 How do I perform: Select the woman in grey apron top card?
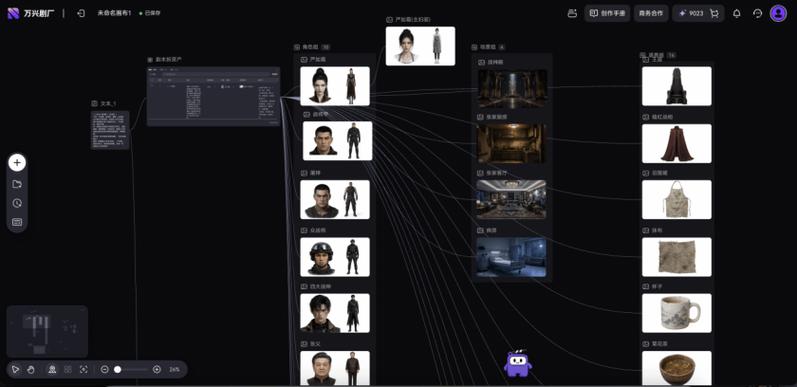click(420, 46)
